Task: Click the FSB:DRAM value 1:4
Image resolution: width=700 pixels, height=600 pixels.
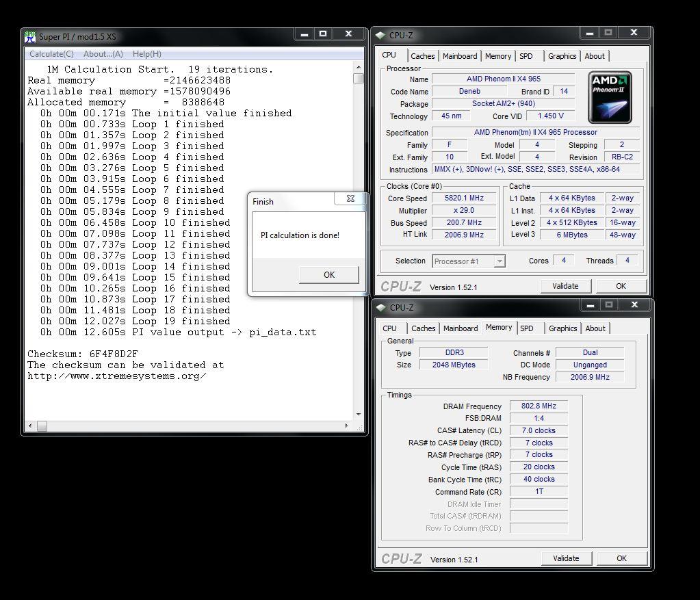Action: click(539, 418)
